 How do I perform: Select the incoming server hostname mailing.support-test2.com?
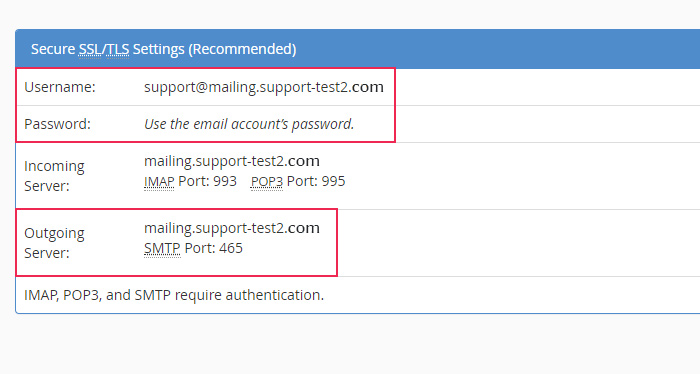click(232, 161)
